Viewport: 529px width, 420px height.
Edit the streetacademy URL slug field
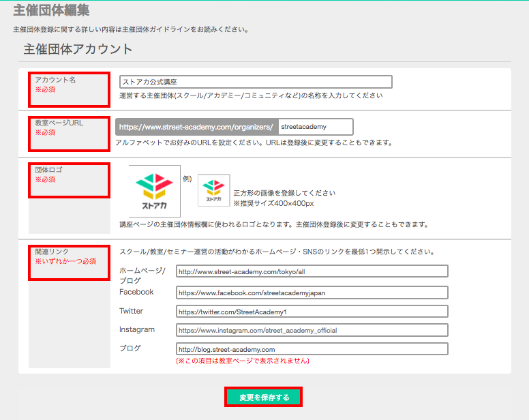click(x=316, y=127)
